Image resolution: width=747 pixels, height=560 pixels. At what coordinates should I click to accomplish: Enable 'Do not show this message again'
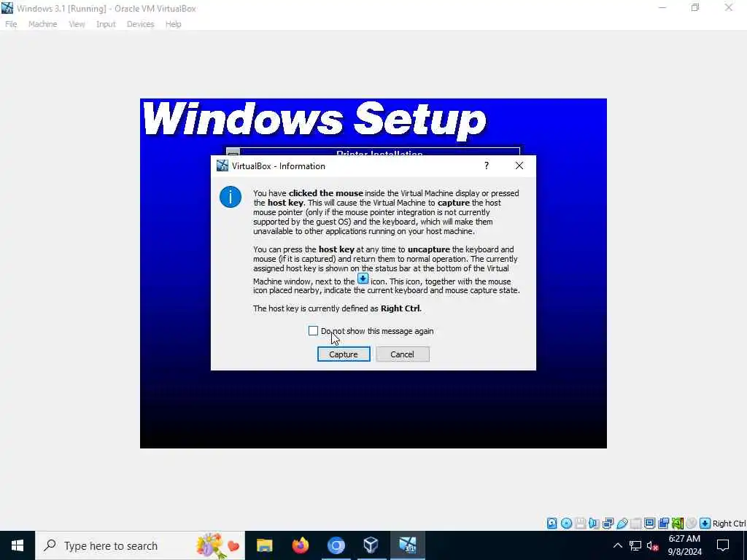(x=313, y=331)
